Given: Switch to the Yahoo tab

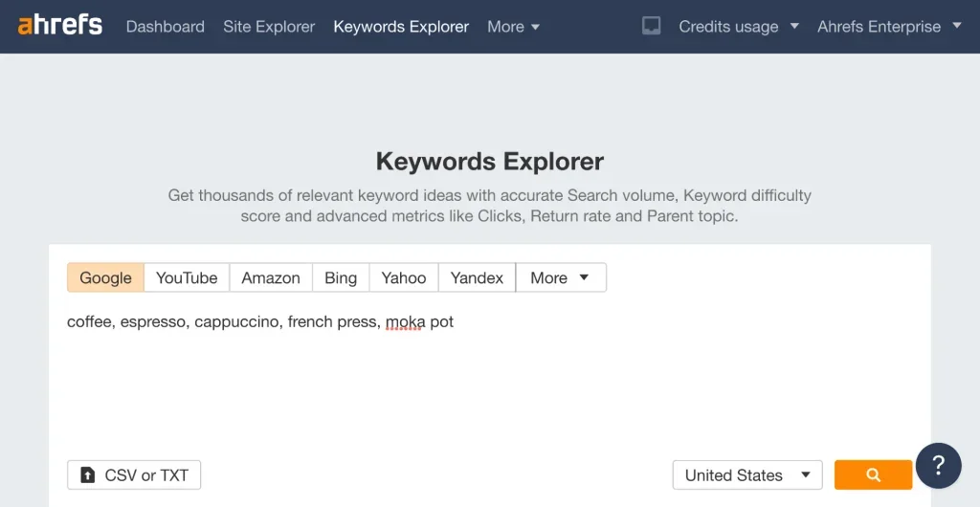Looking at the screenshot, I should (404, 277).
